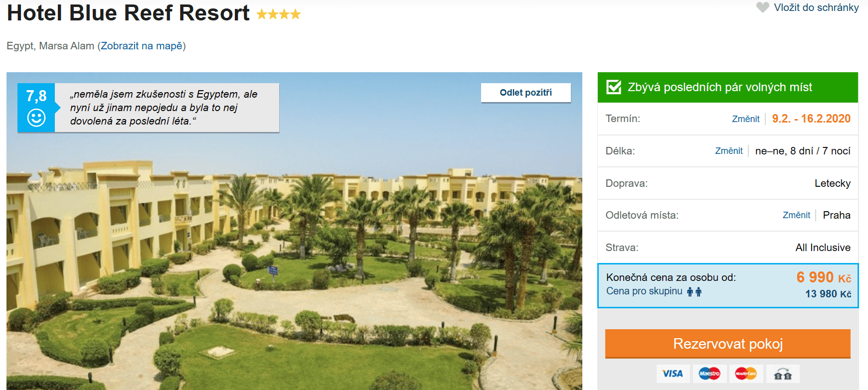
Task: Click the guest review quote text
Action: pos(164,108)
